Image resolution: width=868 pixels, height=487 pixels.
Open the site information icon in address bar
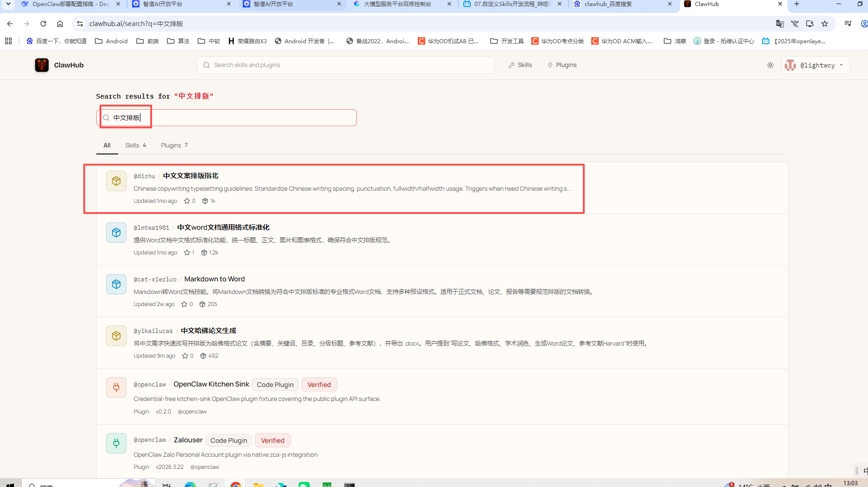80,24
